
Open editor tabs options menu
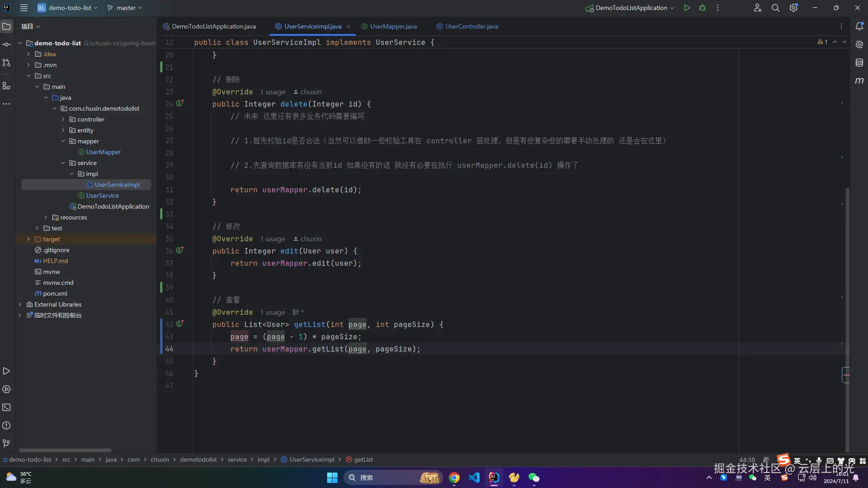point(841,26)
